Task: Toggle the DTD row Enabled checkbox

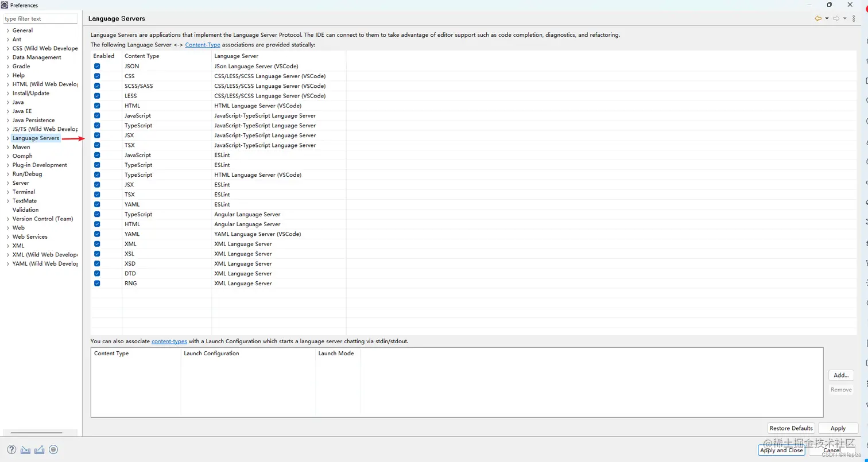Action: click(x=97, y=273)
